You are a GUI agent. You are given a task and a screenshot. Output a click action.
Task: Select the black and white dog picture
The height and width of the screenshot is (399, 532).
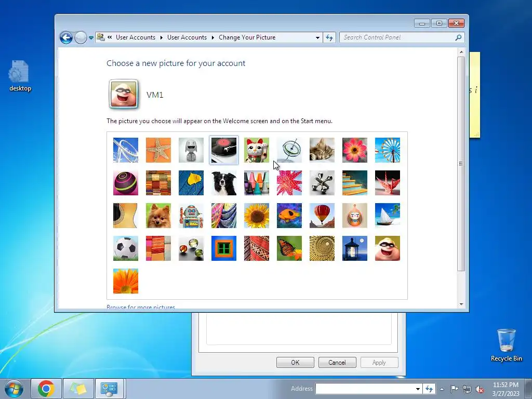(x=224, y=183)
